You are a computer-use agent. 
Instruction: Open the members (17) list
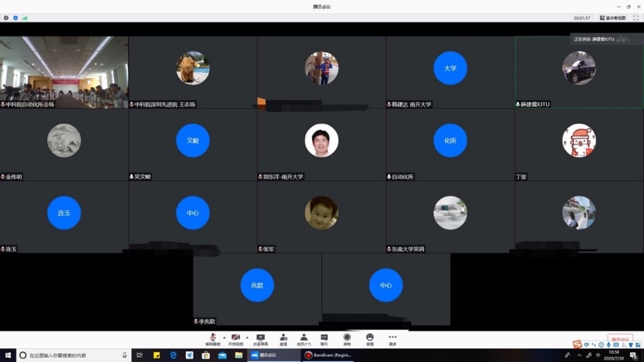point(303,339)
